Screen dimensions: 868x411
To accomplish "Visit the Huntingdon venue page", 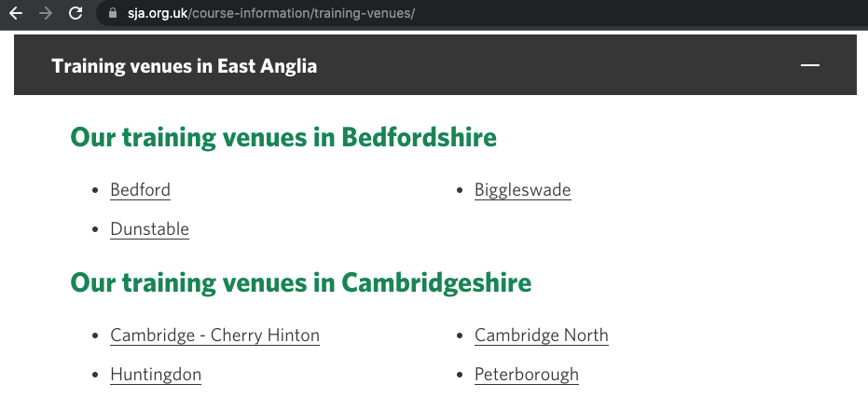I will point(156,375).
